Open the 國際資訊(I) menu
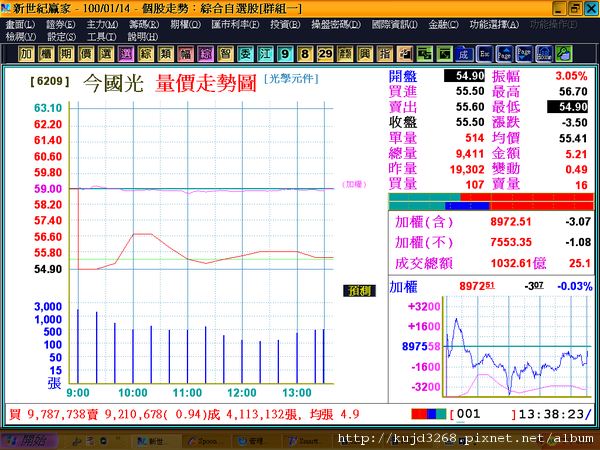The height and width of the screenshot is (450, 600). [x=395, y=24]
